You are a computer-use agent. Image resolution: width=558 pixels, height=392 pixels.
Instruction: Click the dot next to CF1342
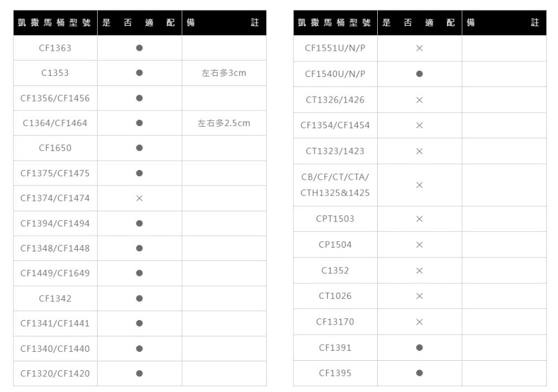pyautogui.click(x=139, y=298)
